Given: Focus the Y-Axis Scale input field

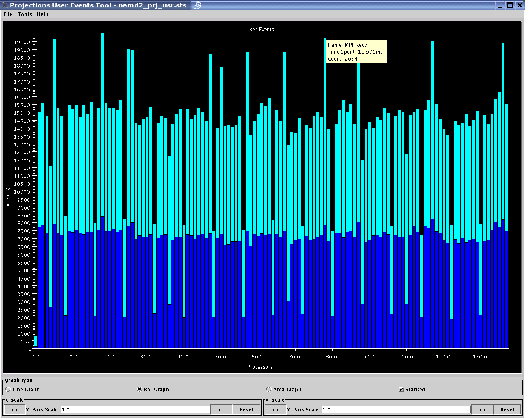Looking at the screenshot, I should (396, 409).
